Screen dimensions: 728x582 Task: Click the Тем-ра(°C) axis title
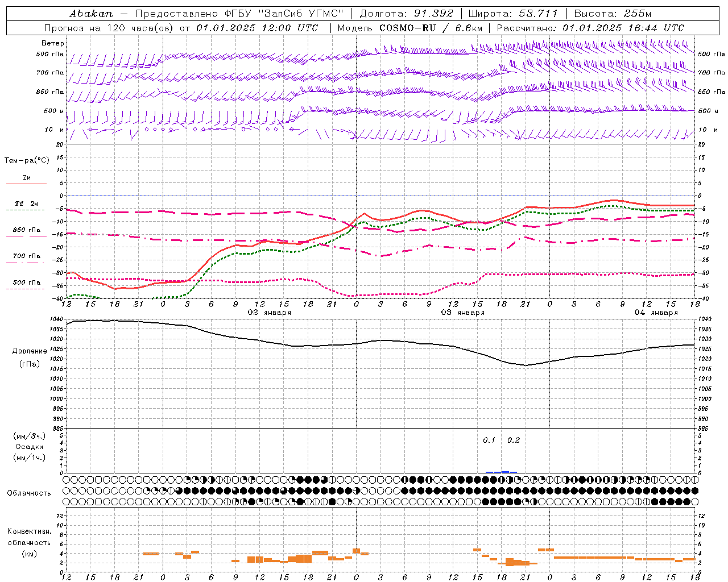click(x=27, y=160)
